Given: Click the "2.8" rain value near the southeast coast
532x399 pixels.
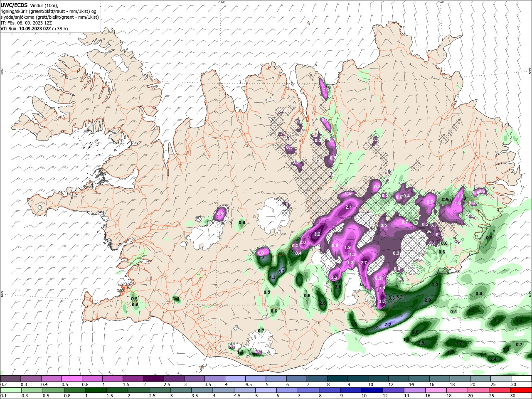Looking at the screenshot, I should [427, 300].
